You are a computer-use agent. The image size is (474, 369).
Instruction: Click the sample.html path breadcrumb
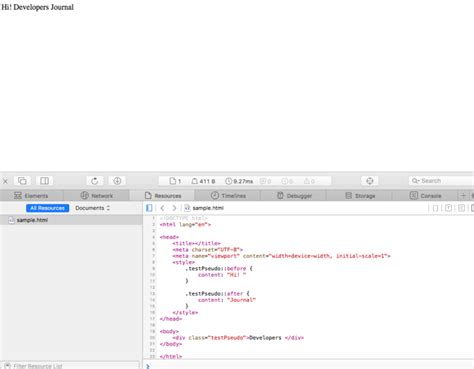(x=204, y=208)
